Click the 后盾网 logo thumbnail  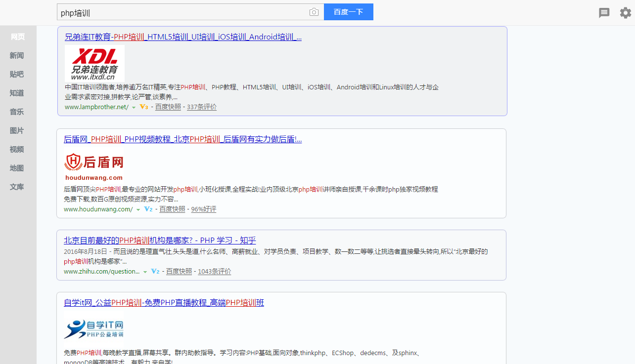94,166
